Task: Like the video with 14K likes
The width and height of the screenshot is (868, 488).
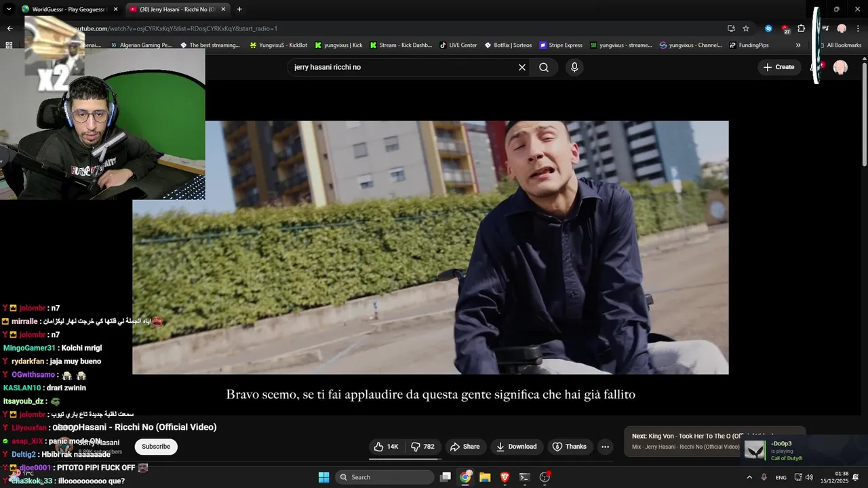Action: (x=387, y=447)
